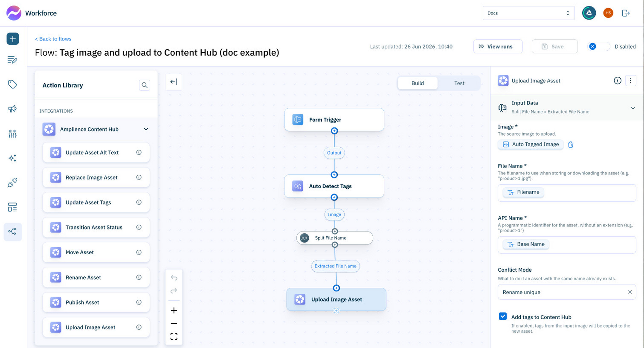Viewport: 644px width, 348px height.
Task: Open the HS user avatar
Action: point(608,13)
